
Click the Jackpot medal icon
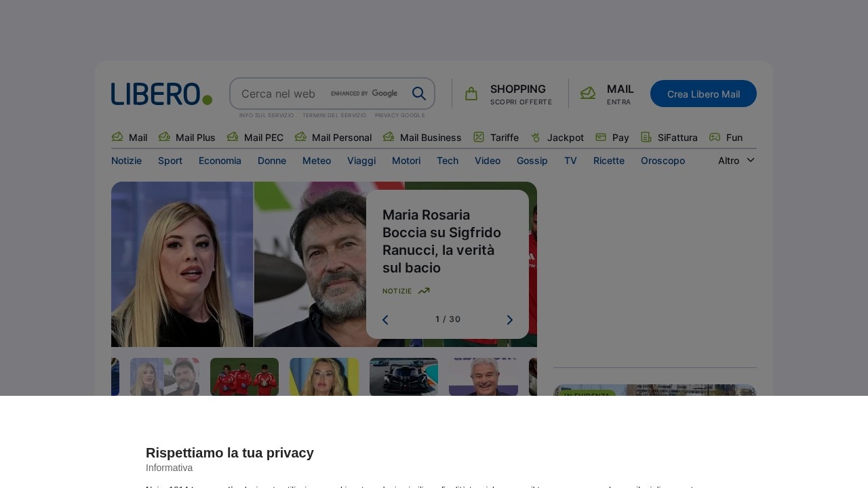[x=536, y=138]
